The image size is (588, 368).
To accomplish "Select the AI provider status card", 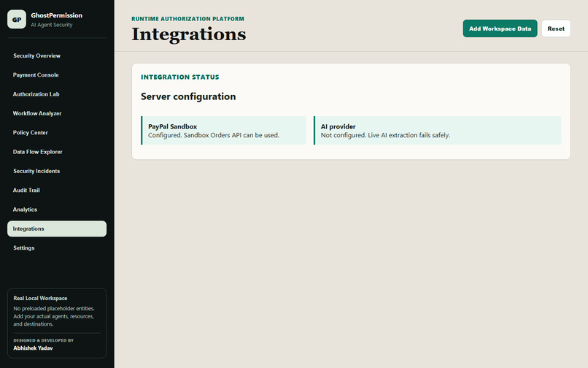I will [x=437, y=130].
